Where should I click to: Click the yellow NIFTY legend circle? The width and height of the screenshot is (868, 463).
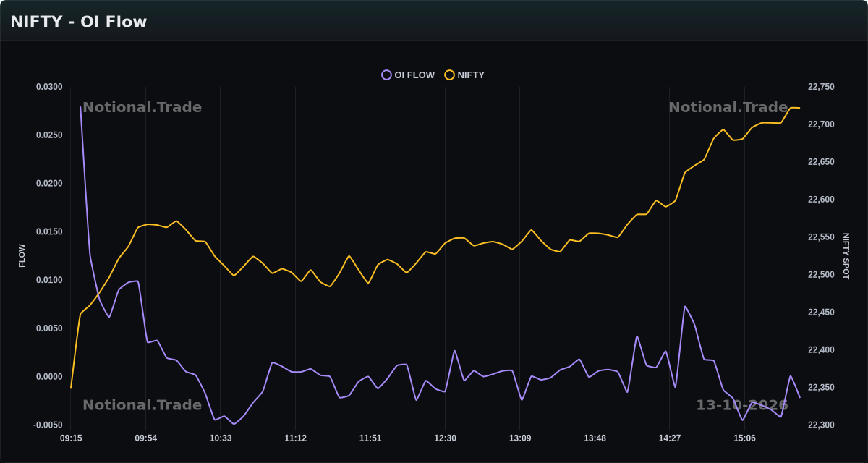pyautogui.click(x=449, y=75)
